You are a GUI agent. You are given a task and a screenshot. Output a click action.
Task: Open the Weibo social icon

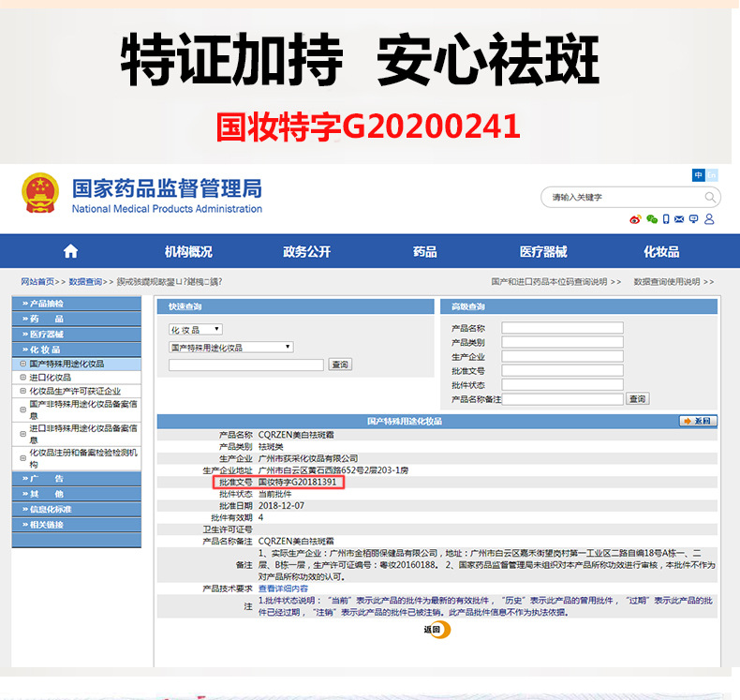pos(635,219)
